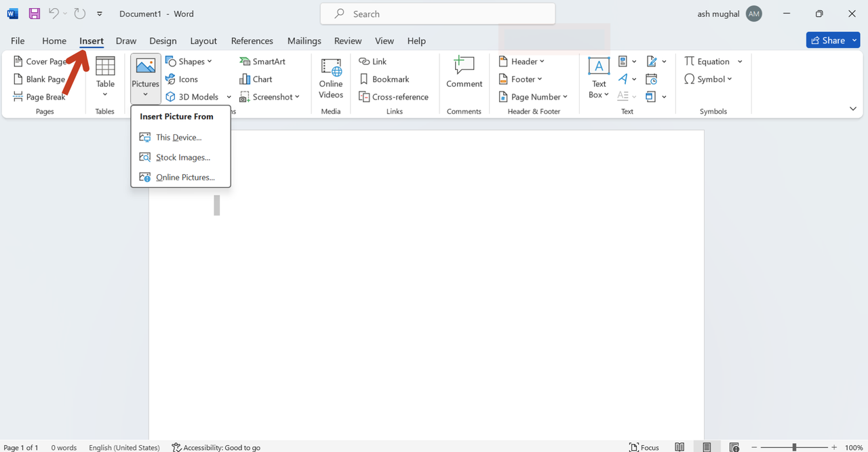Insert a Link

[x=373, y=62]
